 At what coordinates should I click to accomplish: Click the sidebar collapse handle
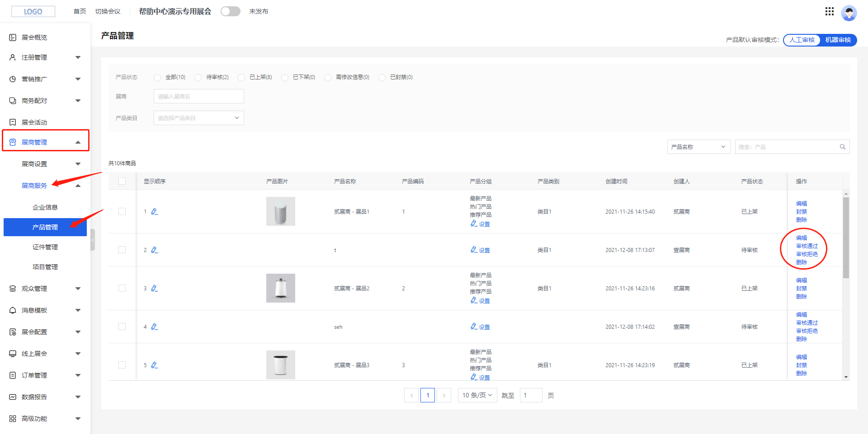(x=93, y=240)
